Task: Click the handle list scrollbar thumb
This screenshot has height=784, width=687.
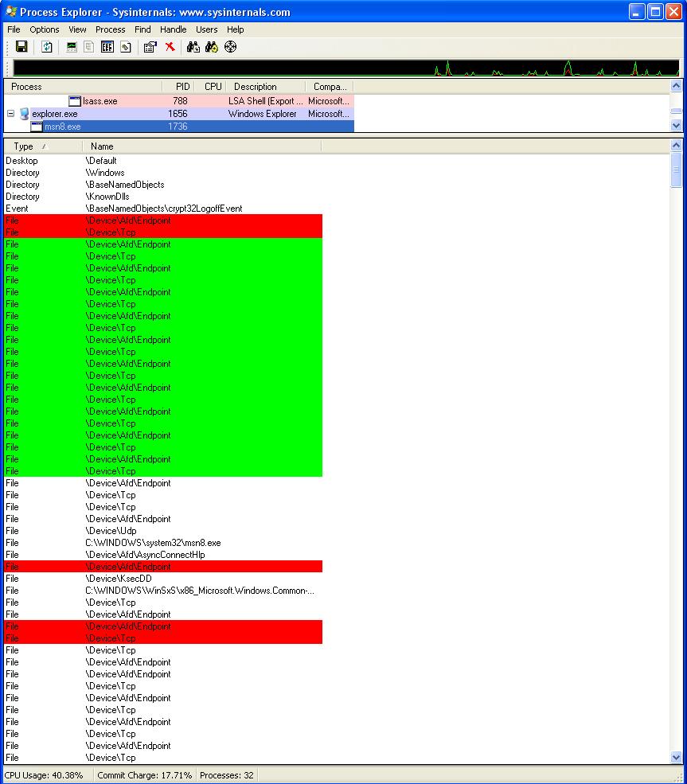Action: pyautogui.click(x=676, y=170)
